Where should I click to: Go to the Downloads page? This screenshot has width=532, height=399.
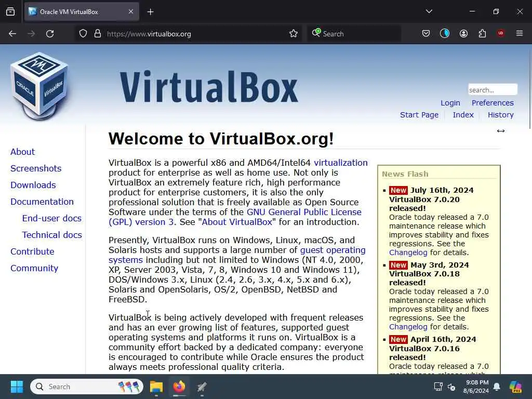click(x=33, y=185)
